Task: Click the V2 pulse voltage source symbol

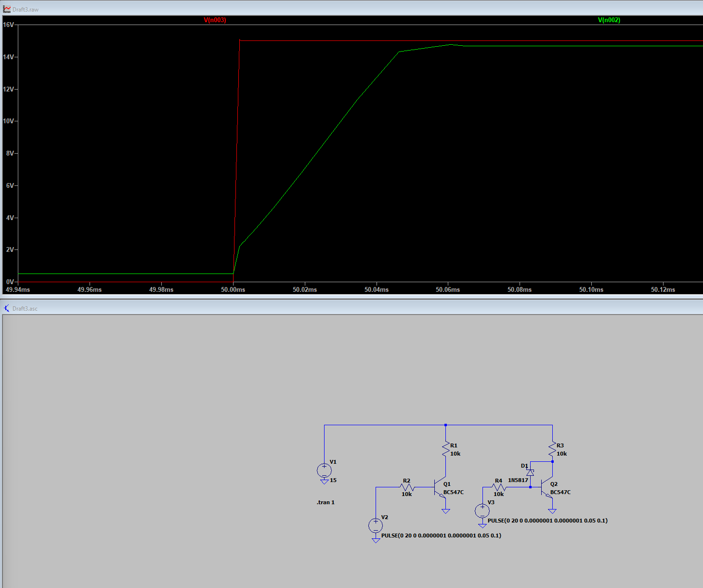Action: tap(376, 525)
